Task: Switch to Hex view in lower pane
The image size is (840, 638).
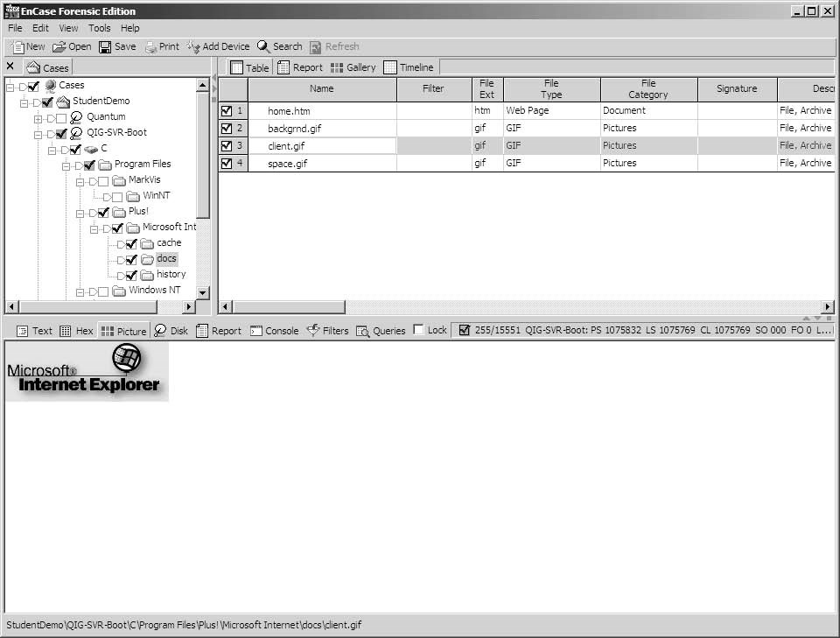Action: tap(66, 331)
